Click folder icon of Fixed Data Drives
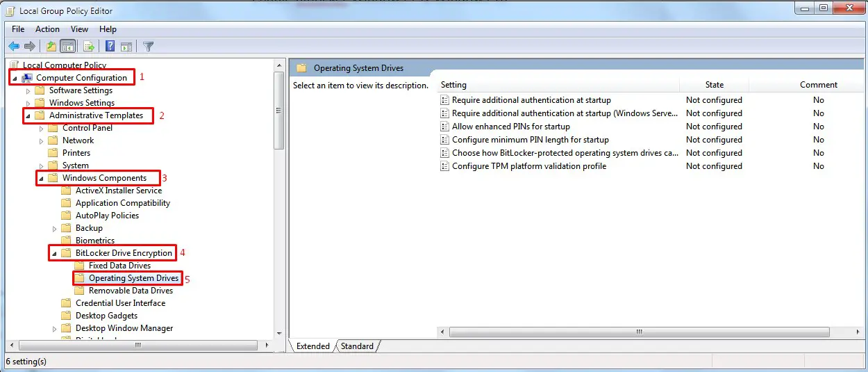This screenshot has width=868, height=372. tap(80, 266)
